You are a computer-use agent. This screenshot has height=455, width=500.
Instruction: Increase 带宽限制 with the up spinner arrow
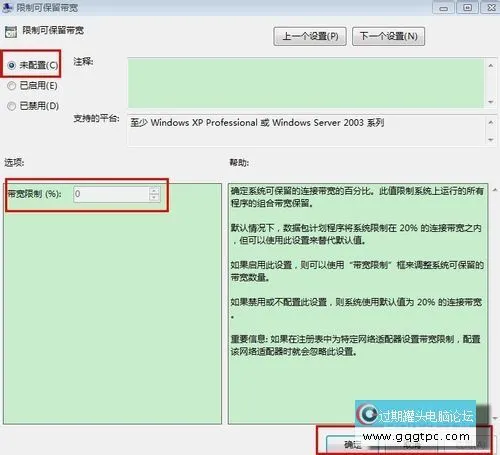154,191
